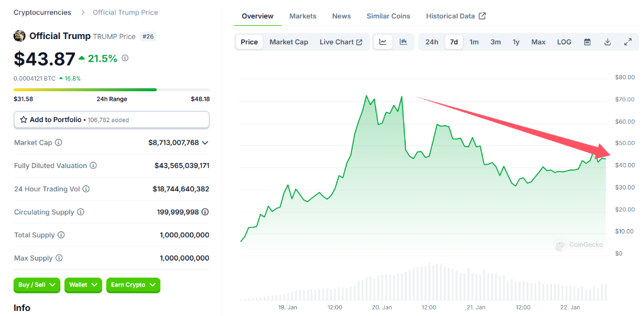Expand chart to fullscreen
Image resolution: width=644 pixels, height=316 pixels.
tap(628, 42)
